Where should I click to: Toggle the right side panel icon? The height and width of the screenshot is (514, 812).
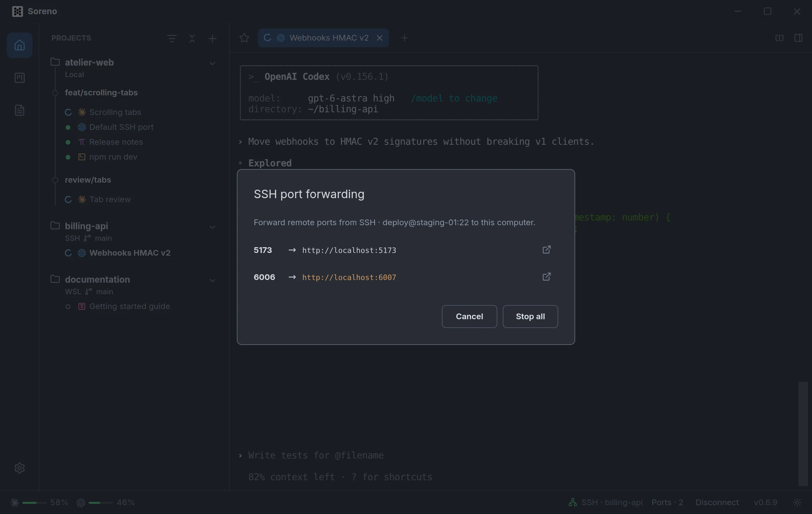click(x=798, y=38)
